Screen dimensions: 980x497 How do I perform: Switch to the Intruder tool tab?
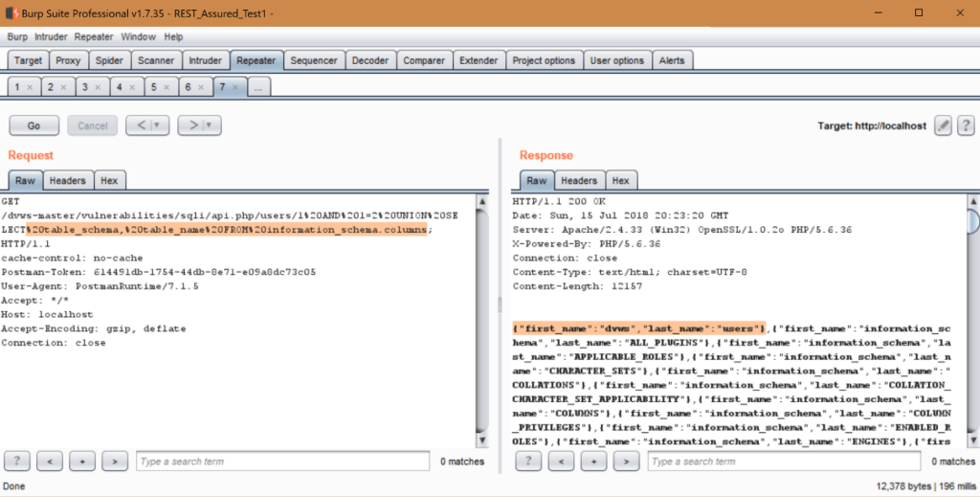click(205, 60)
